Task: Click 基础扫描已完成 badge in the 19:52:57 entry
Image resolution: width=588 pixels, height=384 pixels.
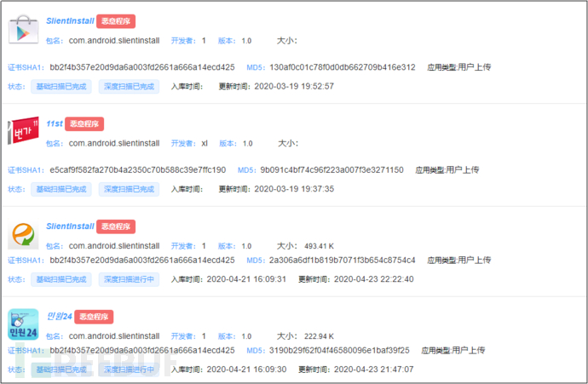Action: [x=61, y=87]
